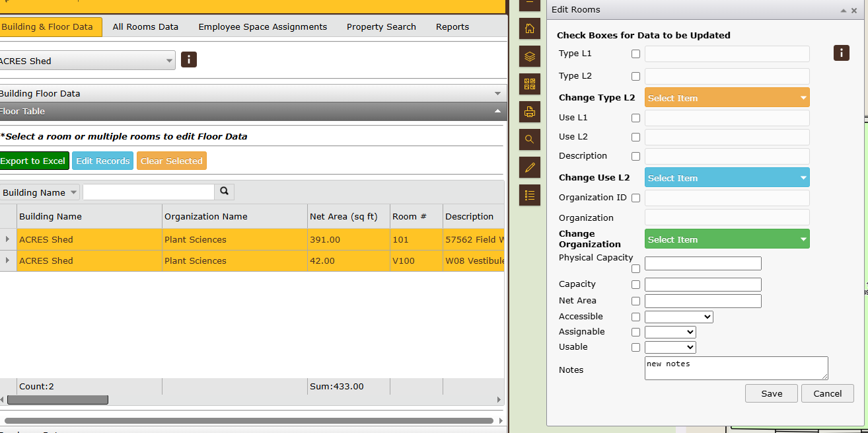The width and height of the screenshot is (868, 433).
Task: Open the Home view icon
Action: [x=529, y=28]
